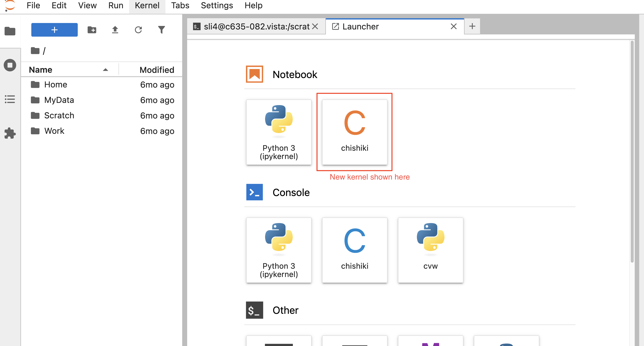
Task: Open the Running Terminals and Kernels panel
Action: point(10,65)
